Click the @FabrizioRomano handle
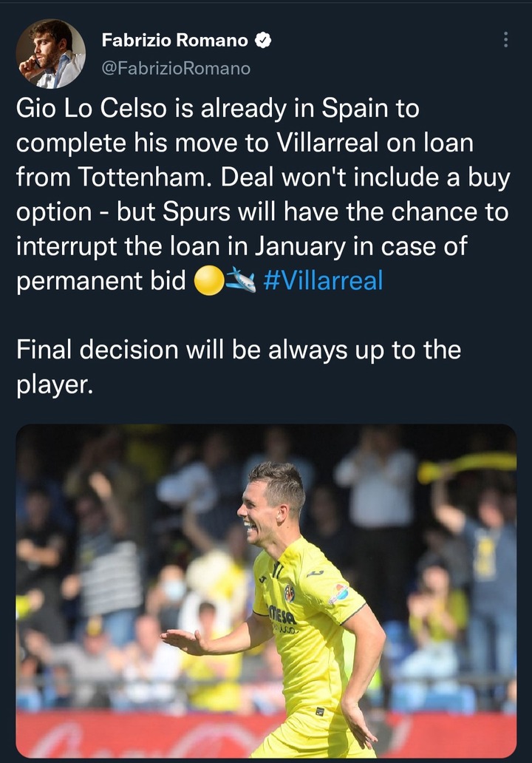Screen dimensions: 532x763 (x=176, y=69)
